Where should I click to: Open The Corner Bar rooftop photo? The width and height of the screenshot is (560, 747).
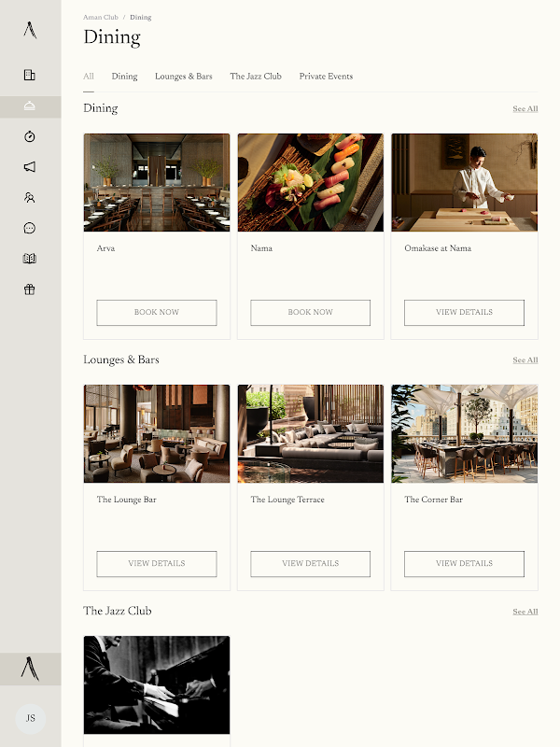(x=464, y=434)
